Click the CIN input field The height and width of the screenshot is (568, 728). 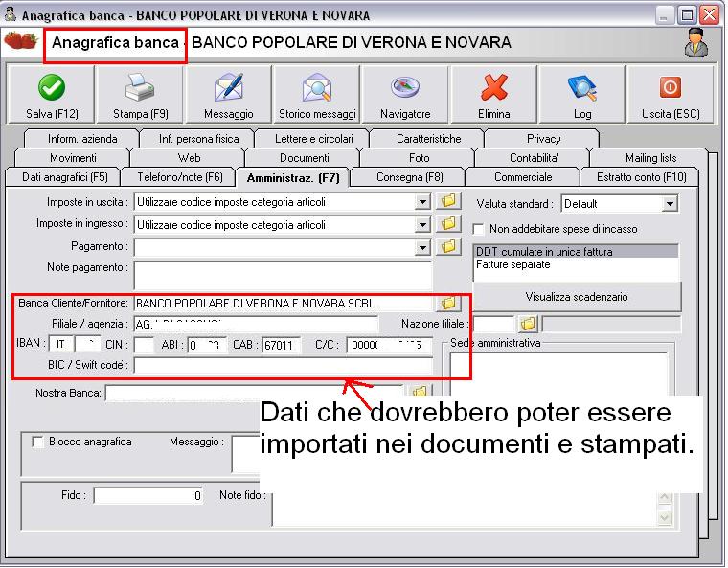144,345
